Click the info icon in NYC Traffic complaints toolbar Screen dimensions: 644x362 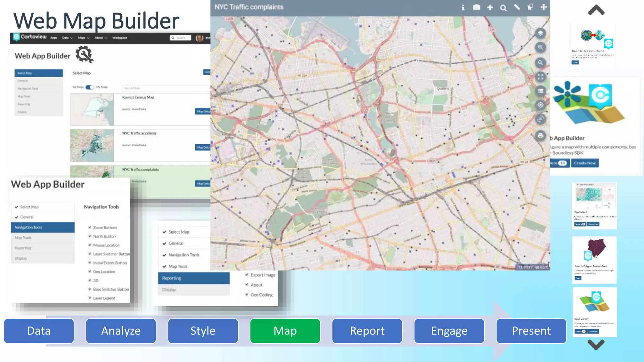463,8
